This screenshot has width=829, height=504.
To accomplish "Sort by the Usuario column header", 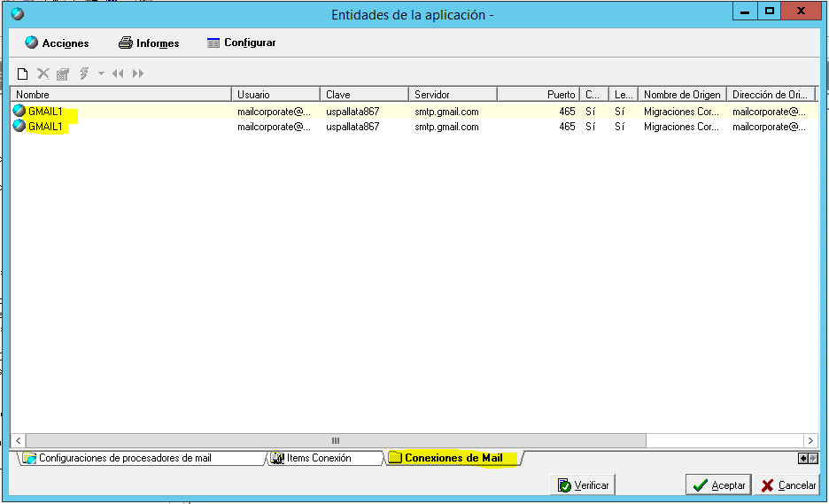I will coord(276,94).
